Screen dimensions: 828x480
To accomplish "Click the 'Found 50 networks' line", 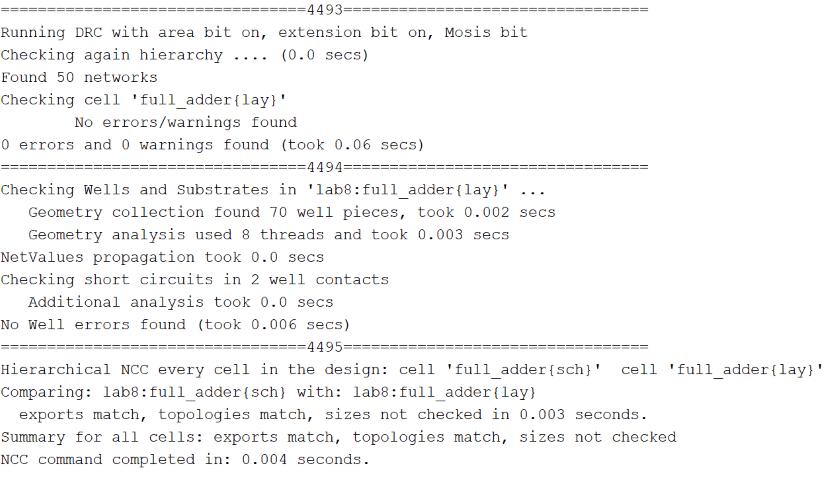I will [x=79, y=77].
